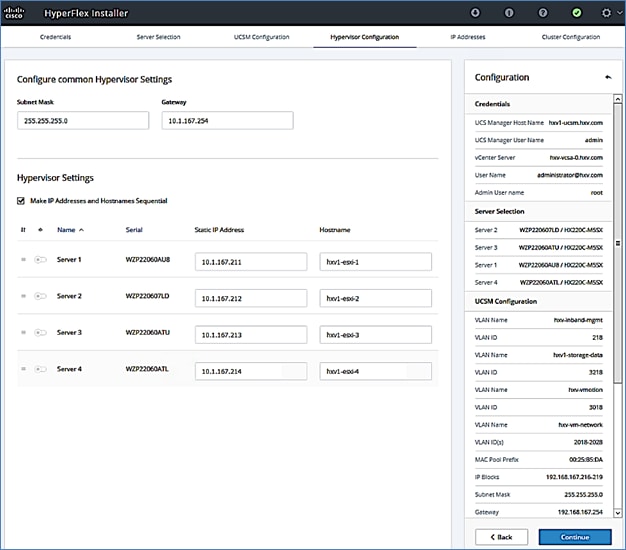Click UCSM Configuration section header in panel
Screen dimensions: 626x550
[x=506, y=301]
